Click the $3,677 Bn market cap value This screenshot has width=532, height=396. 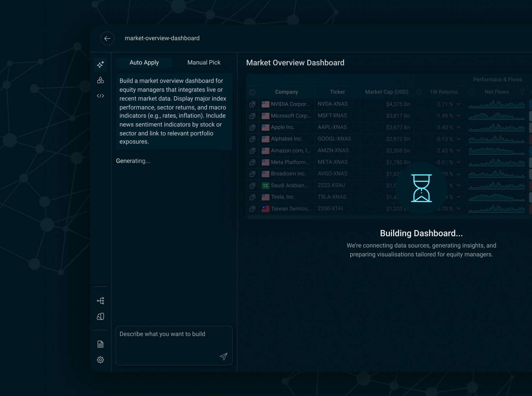(x=398, y=127)
